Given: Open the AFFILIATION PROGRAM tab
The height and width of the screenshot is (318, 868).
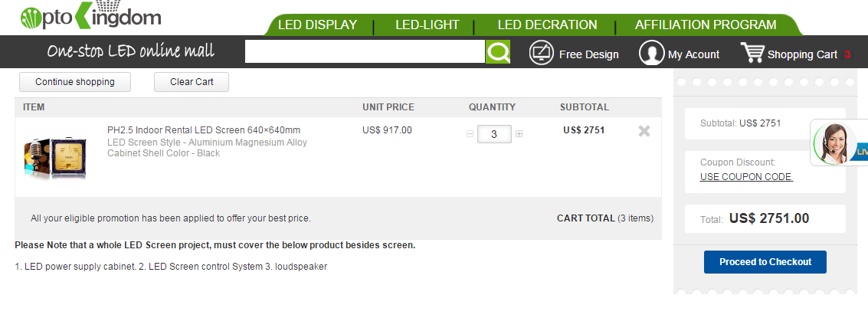Looking at the screenshot, I should [x=706, y=25].
